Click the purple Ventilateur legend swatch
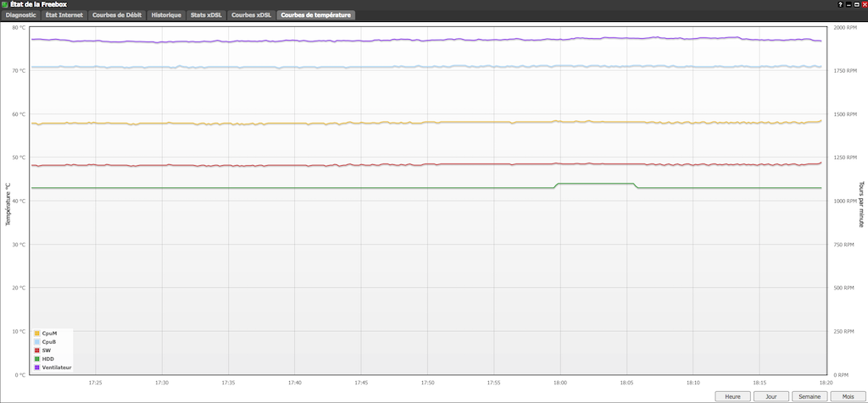This screenshot has width=868, height=403. [36, 367]
